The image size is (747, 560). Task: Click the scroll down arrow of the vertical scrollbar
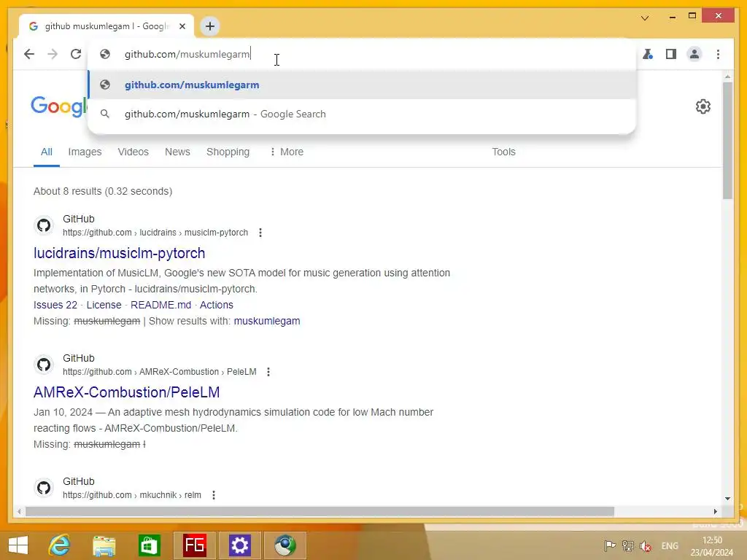(727, 499)
